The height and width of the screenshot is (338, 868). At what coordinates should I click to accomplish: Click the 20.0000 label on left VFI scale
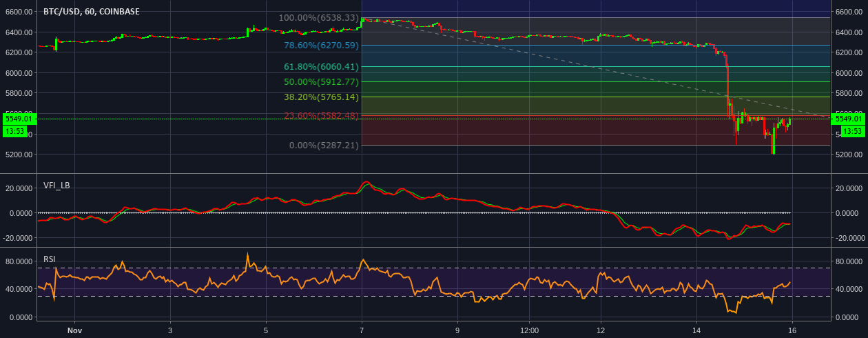click(19, 188)
